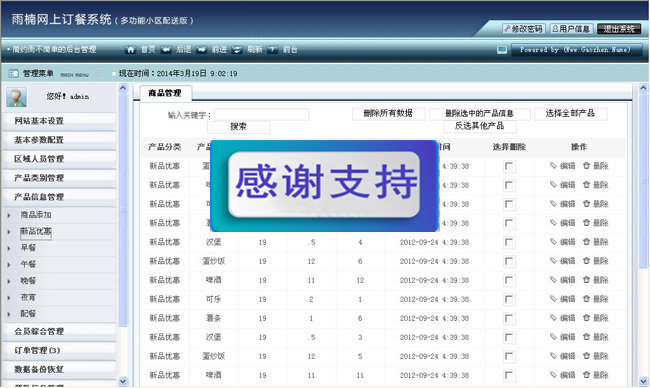650x388 pixels.
Task: Click the 删除选中的产品信息 button
Action: pos(479,114)
